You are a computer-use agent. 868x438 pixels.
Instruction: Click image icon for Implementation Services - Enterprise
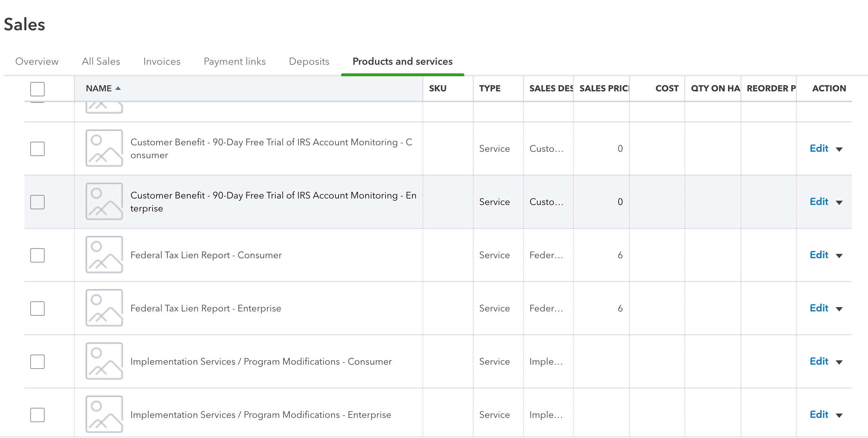click(104, 414)
